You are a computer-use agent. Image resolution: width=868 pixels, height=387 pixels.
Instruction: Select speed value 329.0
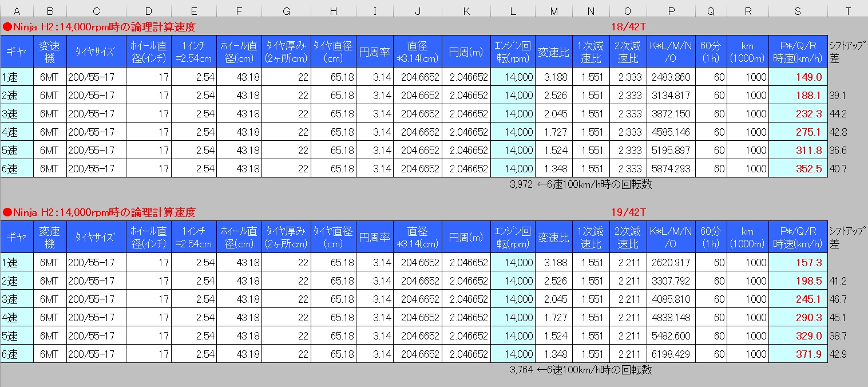tap(798, 335)
